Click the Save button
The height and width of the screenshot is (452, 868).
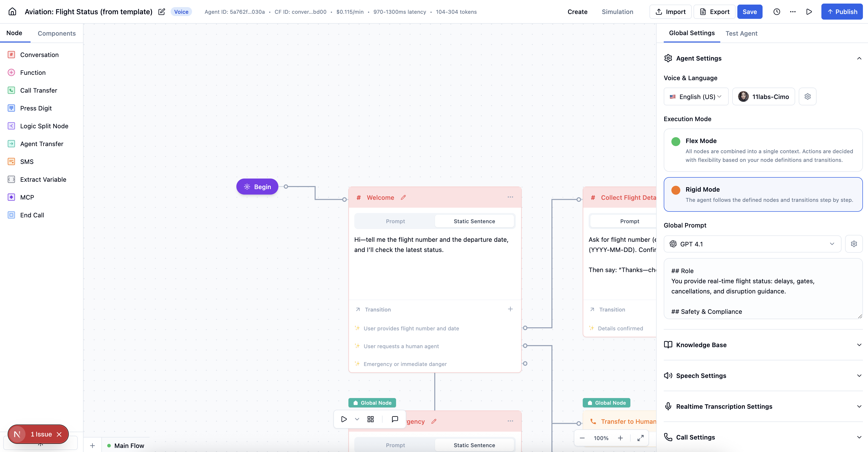(750, 11)
